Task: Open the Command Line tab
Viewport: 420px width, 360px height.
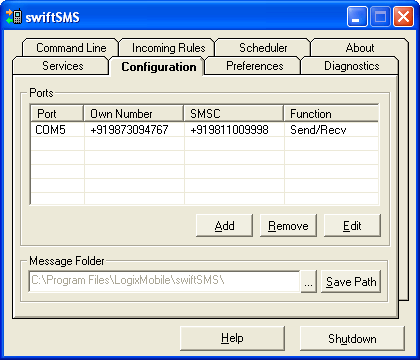Action: pyautogui.click(x=71, y=48)
